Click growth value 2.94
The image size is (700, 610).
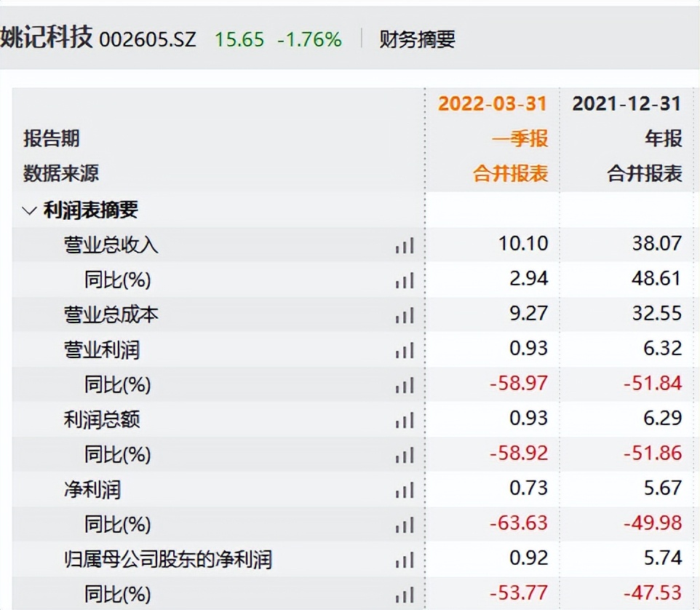click(x=528, y=279)
